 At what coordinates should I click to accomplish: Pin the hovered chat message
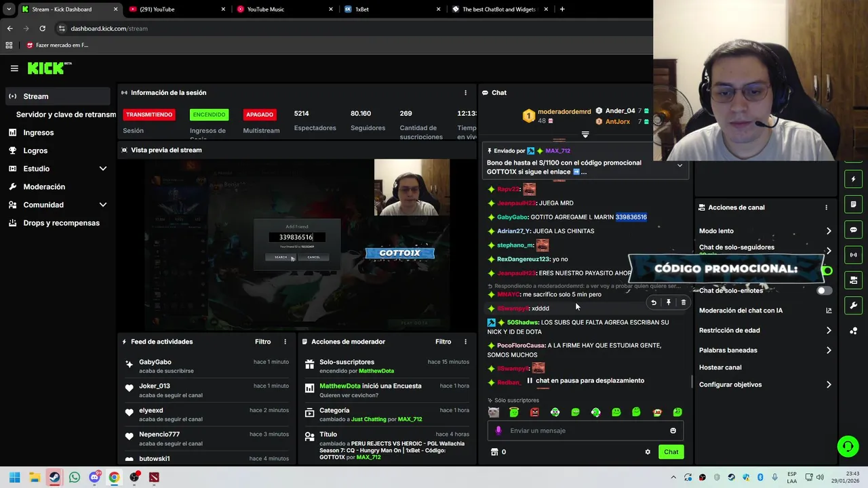tap(669, 303)
